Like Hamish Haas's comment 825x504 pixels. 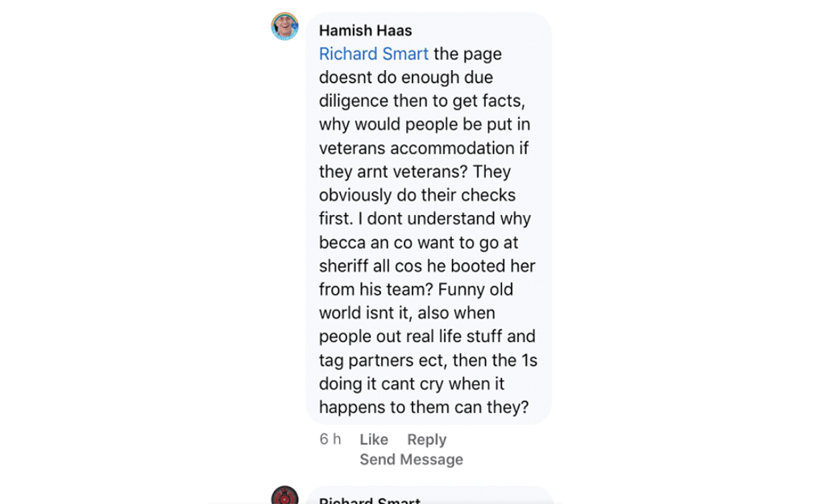tap(374, 440)
